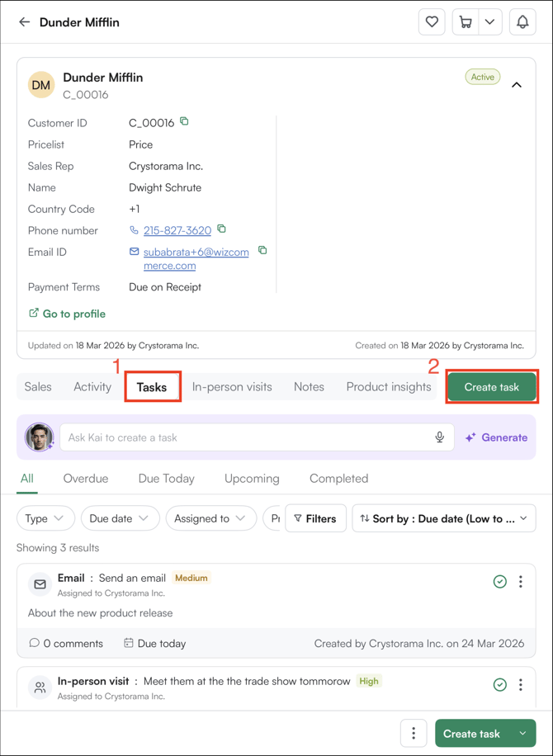
Task: Click 'Crystorama Inc.' Sales Rep value
Action: tap(166, 167)
